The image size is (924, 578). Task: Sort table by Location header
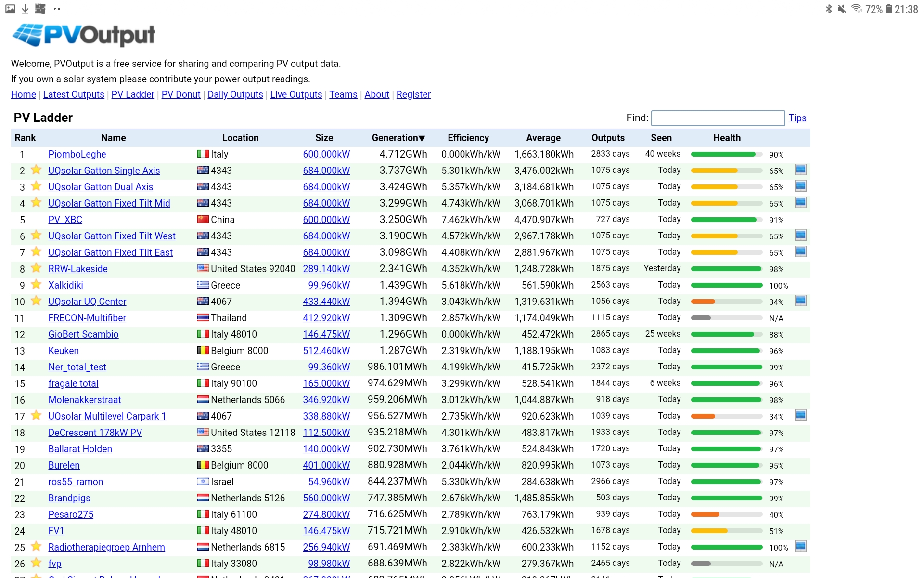pyautogui.click(x=241, y=138)
